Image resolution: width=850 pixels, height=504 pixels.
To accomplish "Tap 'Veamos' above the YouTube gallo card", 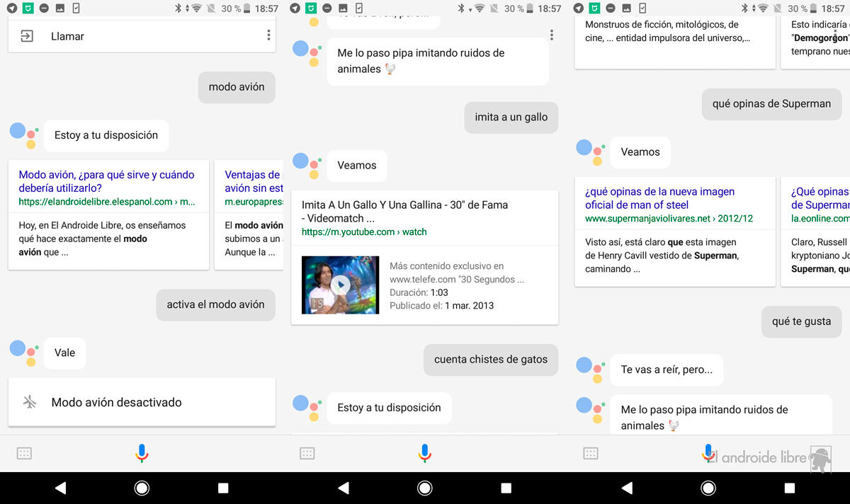I will pyautogui.click(x=357, y=165).
